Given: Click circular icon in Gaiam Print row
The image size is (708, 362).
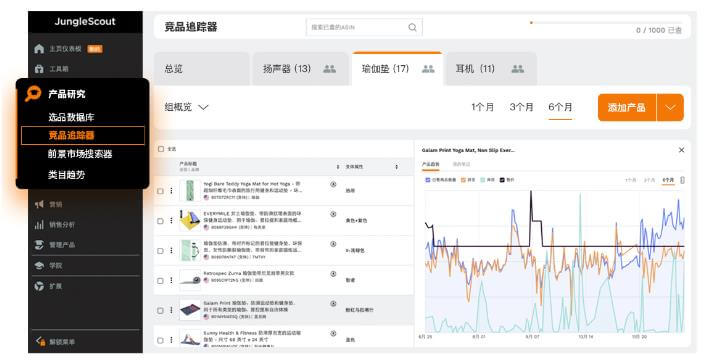Looking at the screenshot, I should [333, 303].
